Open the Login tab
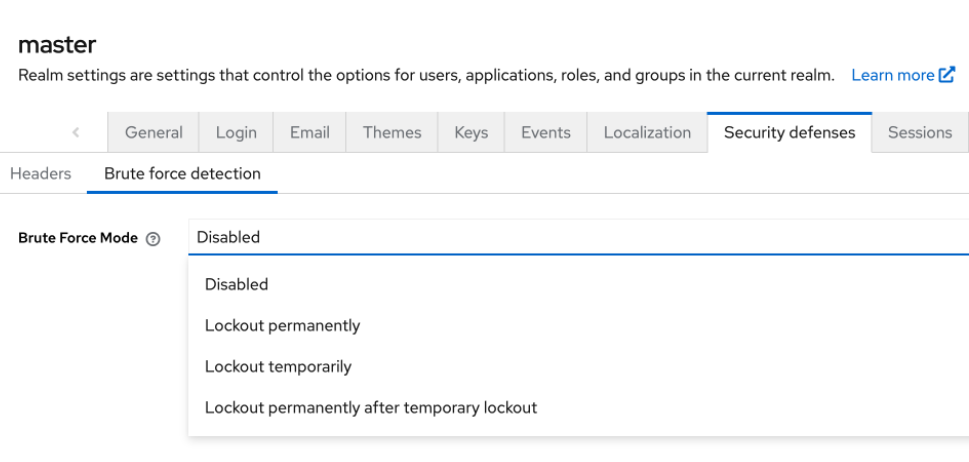 pyautogui.click(x=236, y=132)
